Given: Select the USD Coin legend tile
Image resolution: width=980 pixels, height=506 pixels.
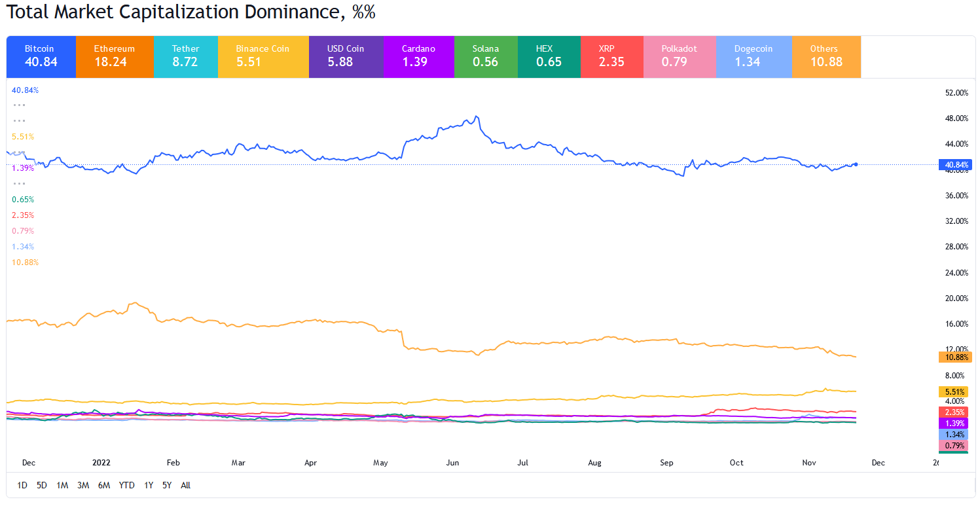Looking at the screenshot, I should (346, 57).
